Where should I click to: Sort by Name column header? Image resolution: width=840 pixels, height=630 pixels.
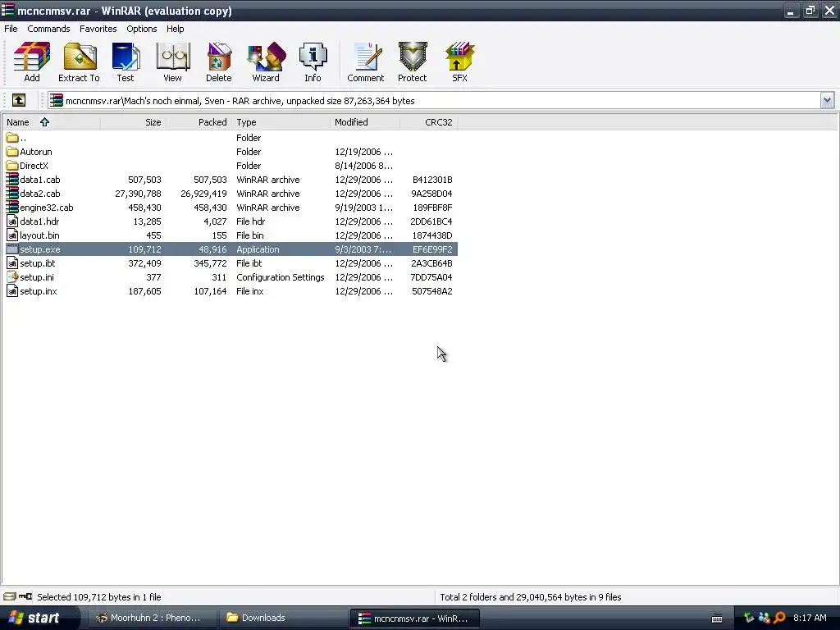coord(51,122)
